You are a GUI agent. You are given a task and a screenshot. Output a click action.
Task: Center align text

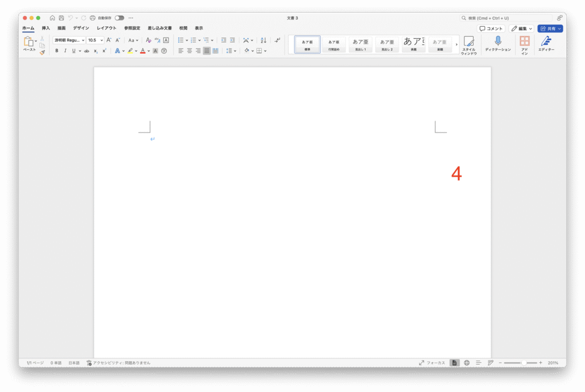190,51
